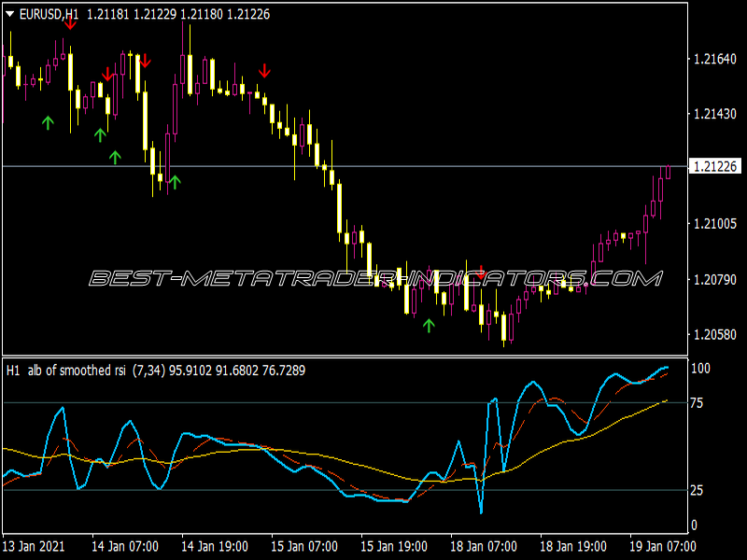Click the 14 Jan 07:00 time label
The width and height of the screenshot is (747, 560).
coord(125,546)
